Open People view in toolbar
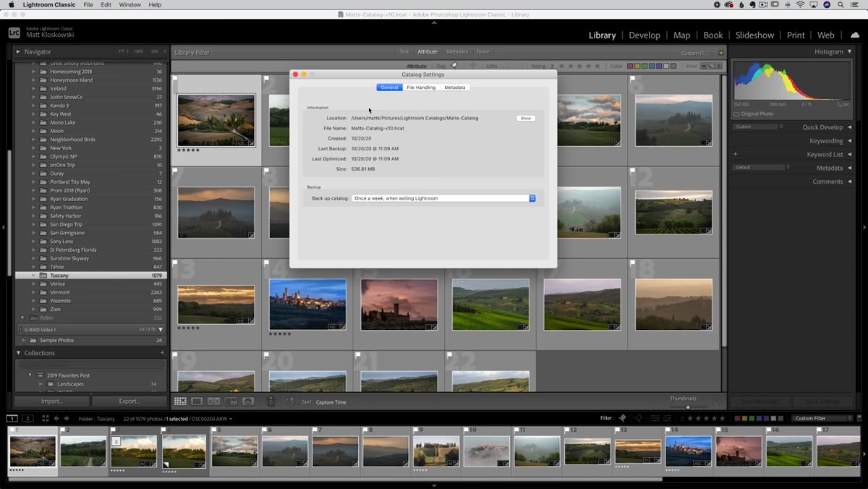This screenshot has height=489, width=868. click(x=248, y=401)
